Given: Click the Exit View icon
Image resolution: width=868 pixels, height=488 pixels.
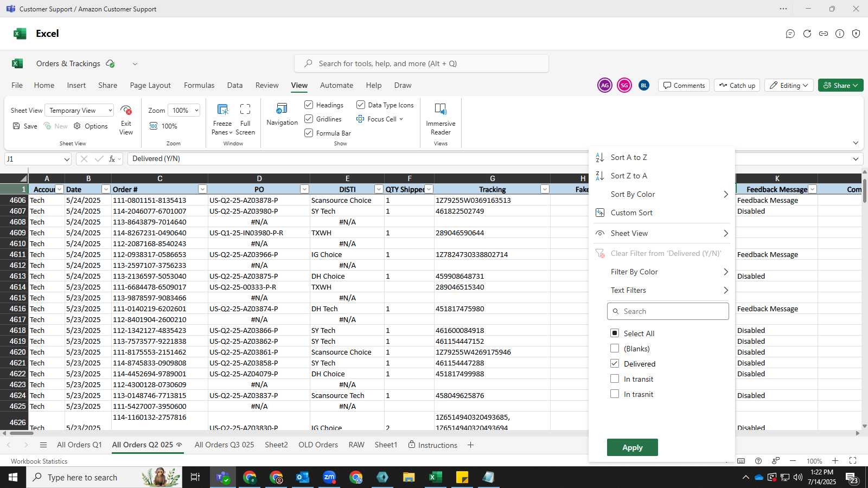Looking at the screenshot, I should [x=126, y=110].
